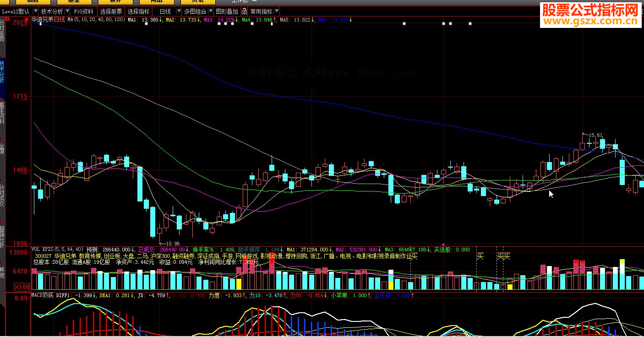
Task: Click the 总股本:28亿股 text
Action: tap(51, 262)
